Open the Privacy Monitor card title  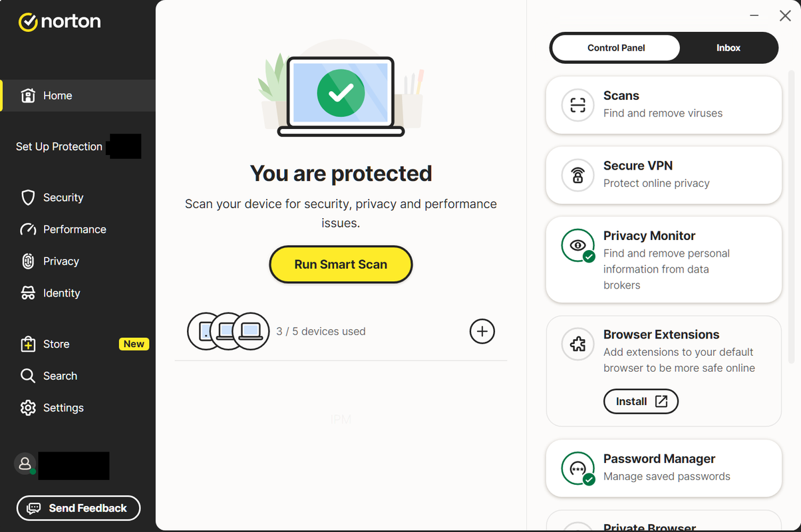[x=649, y=236]
